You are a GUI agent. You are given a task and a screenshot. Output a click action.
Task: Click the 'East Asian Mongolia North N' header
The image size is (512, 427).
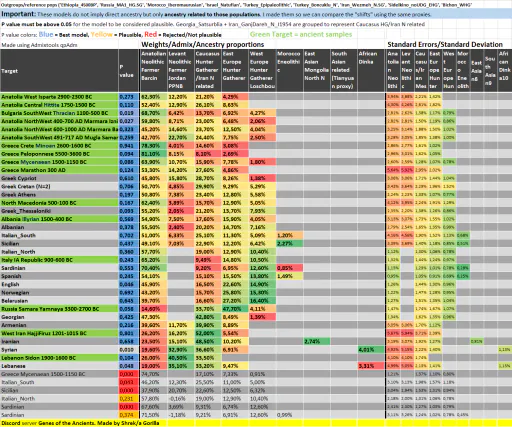point(317,71)
